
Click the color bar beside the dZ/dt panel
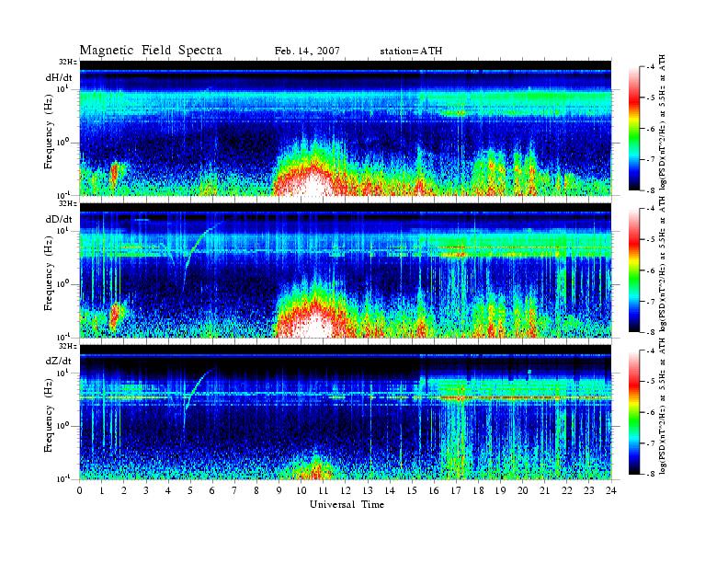[634, 412]
